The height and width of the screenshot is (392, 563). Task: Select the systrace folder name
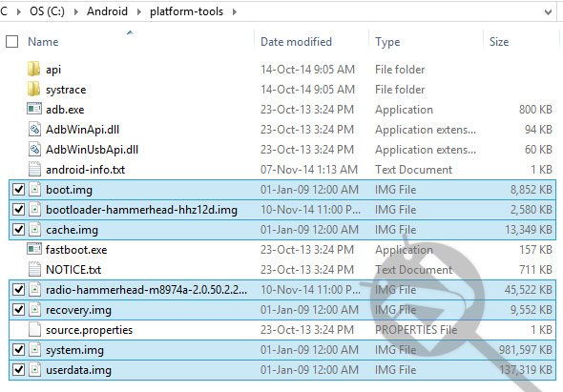(x=66, y=90)
